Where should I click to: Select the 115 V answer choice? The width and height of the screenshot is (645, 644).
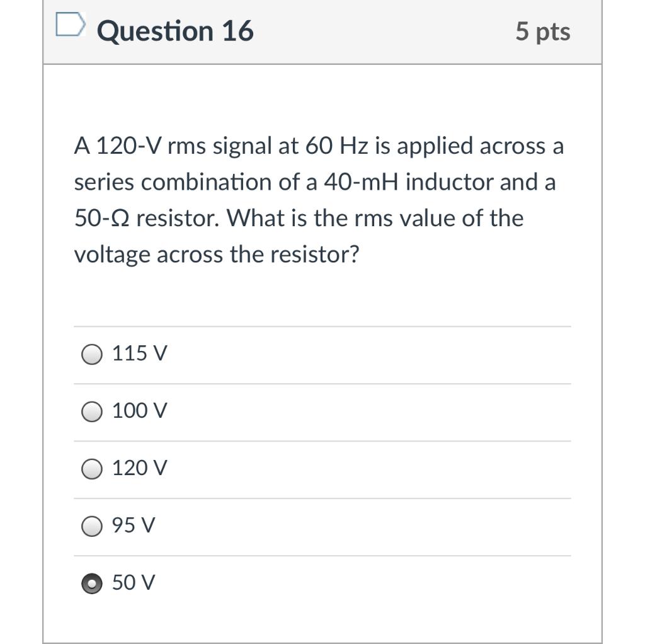point(92,354)
